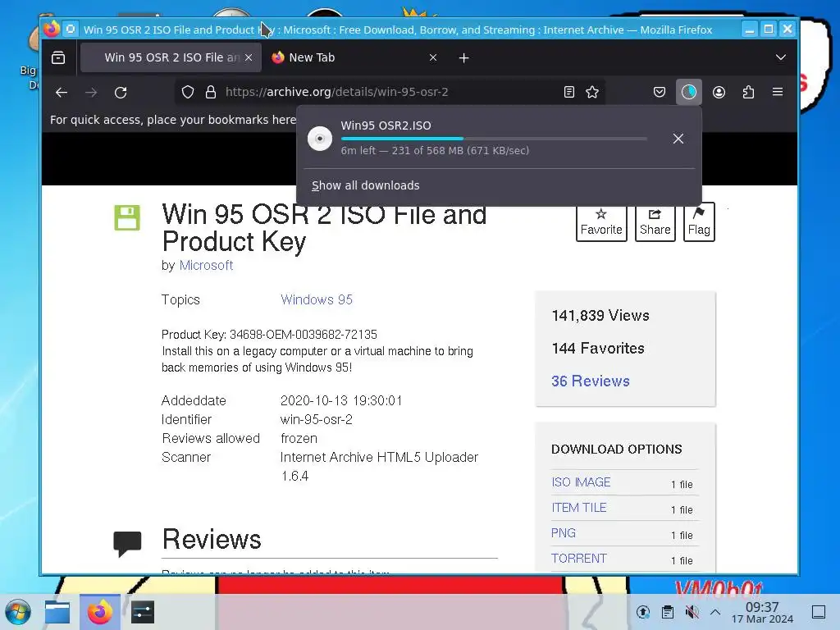Toggle Reader View icon
This screenshot has width=840, height=630.
click(569, 92)
